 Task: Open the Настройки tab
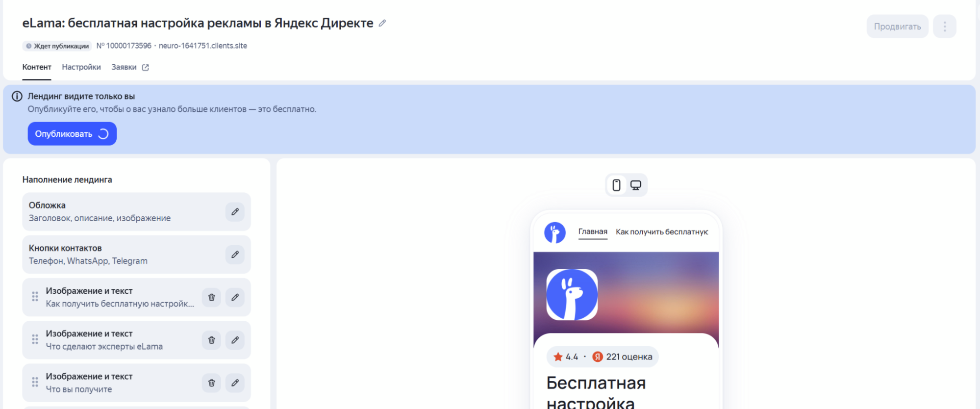tap(81, 67)
